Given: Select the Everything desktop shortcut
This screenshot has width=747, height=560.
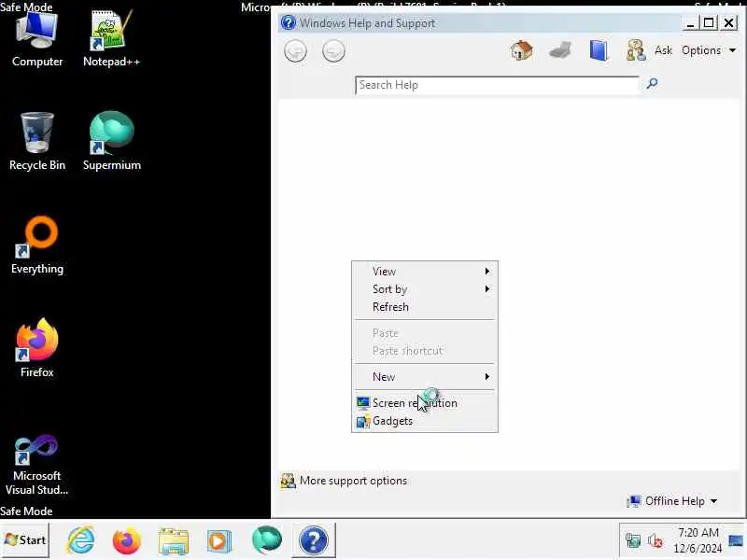Looking at the screenshot, I should [x=37, y=245].
